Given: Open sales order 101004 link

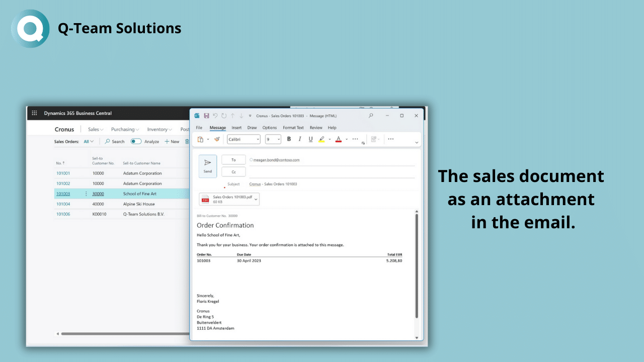Looking at the screenshot, I should (63, 204).
